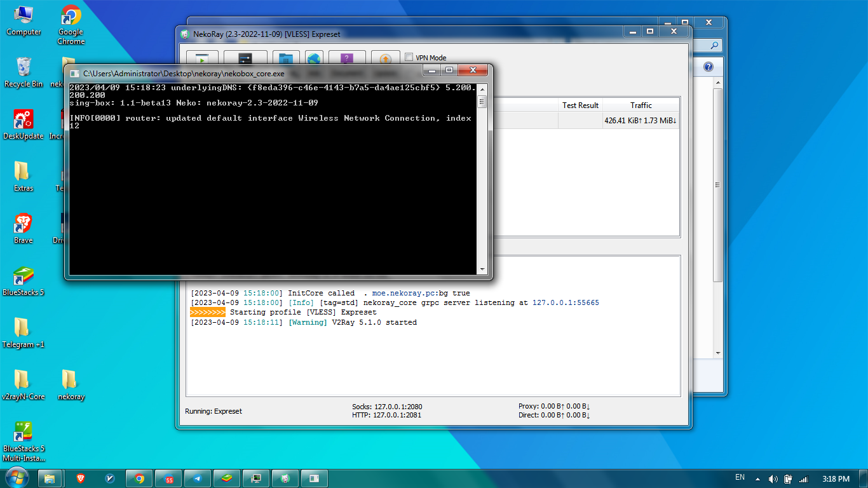Open the dark preferences toolbar icon
The image size is (868, 488).
coord(246,57)
